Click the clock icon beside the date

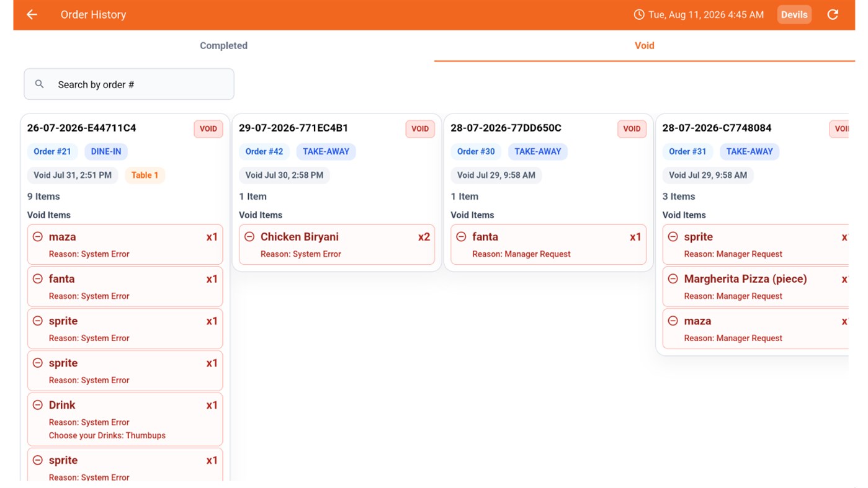click(638, 14)
